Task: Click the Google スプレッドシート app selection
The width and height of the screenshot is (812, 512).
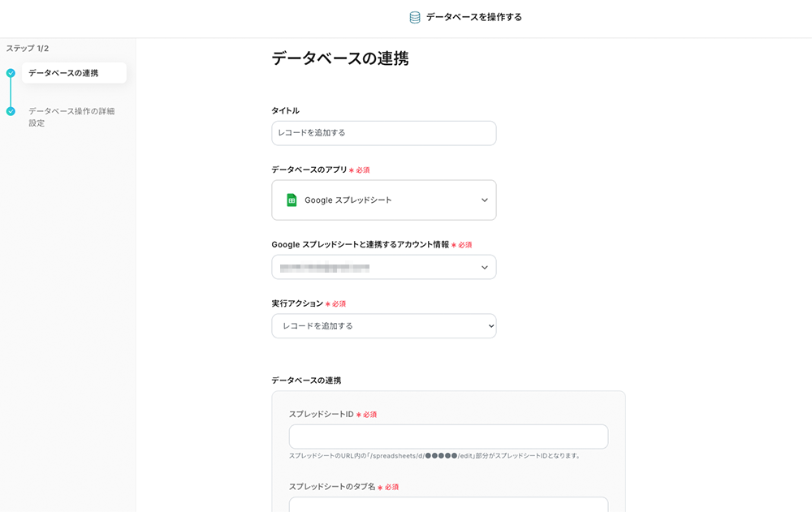Action: tap(348, 200)
